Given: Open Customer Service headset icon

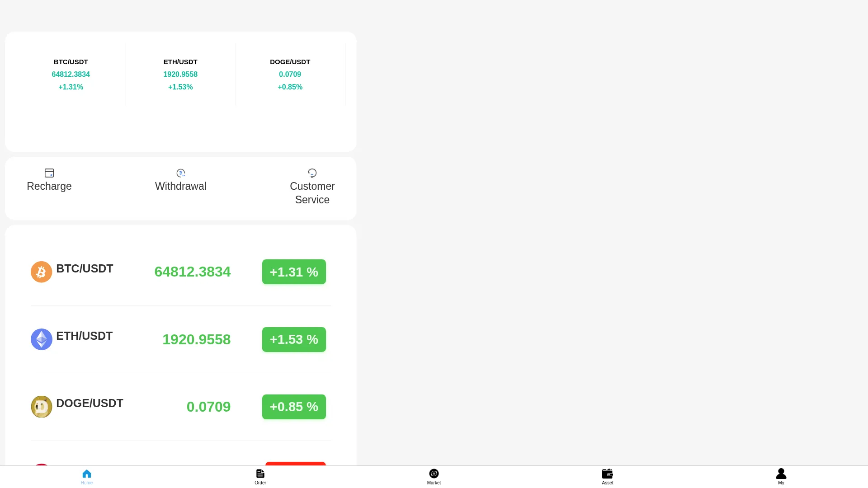Looking at the screenshot, I should [312, 173].
